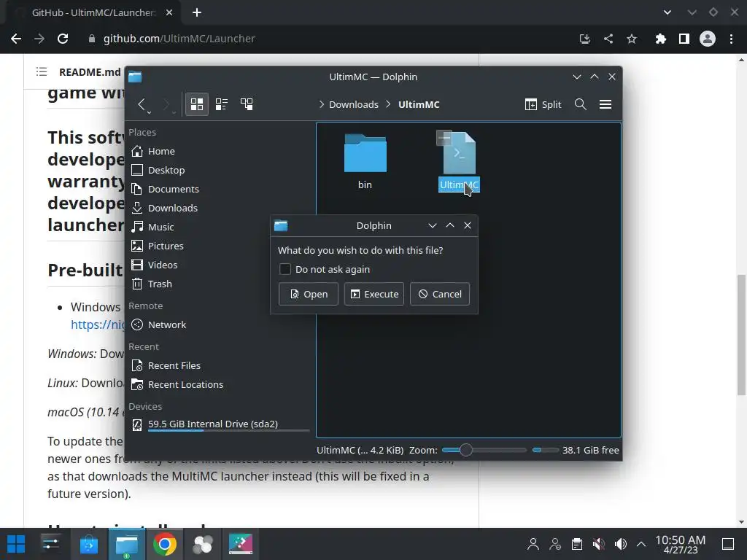Reload the GitHub page in Chrome
The height and width of the screenshot is (560, 747).
tap(63, 39)
